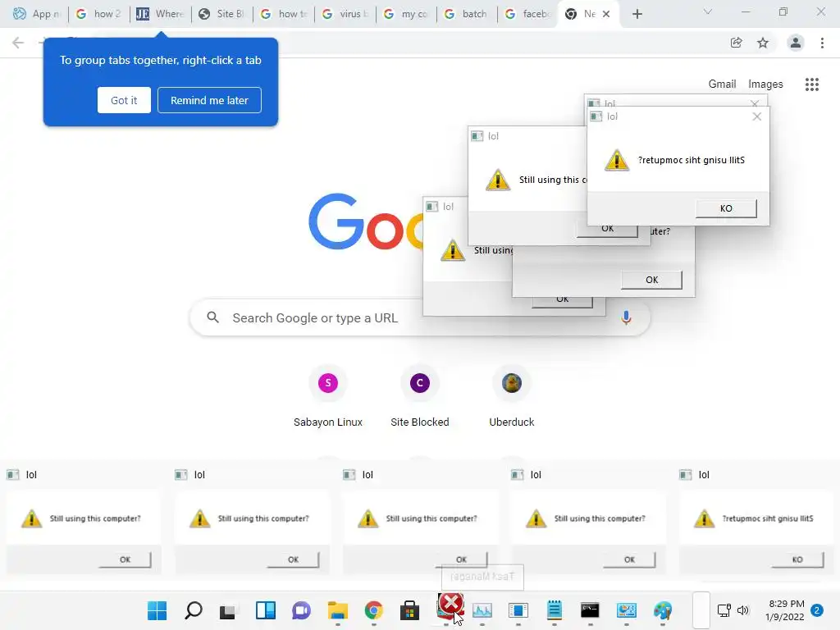Open the Notepad taskbar icon
The height and width of the screenshot is (630, 840).
pyautogui.click(x=555, y=610)
